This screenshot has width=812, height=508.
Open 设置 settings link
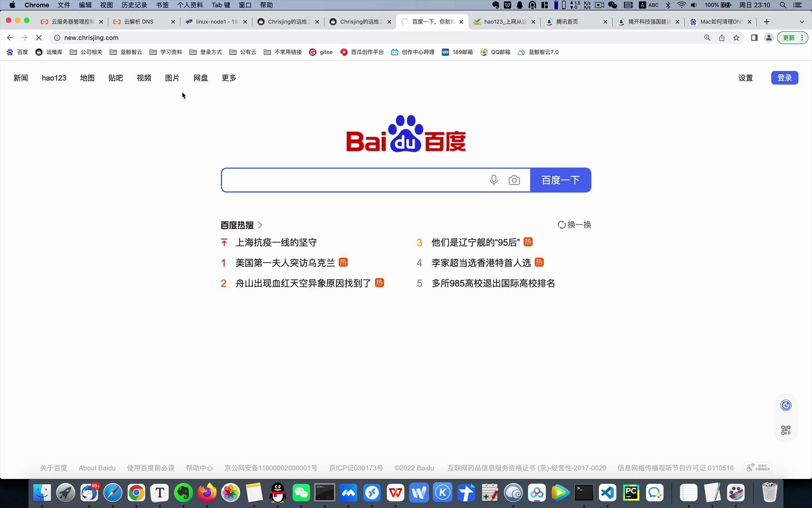click(x=745, y=78)
